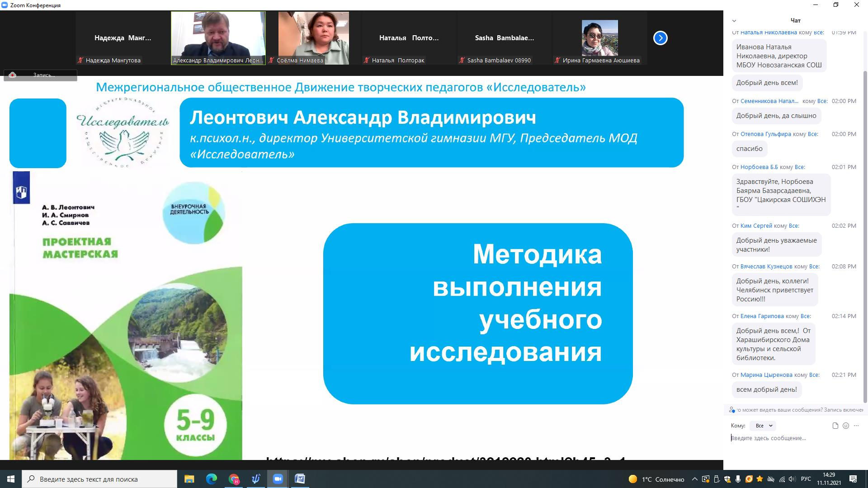Toggle the system tray volume icon

click(792, 479)
